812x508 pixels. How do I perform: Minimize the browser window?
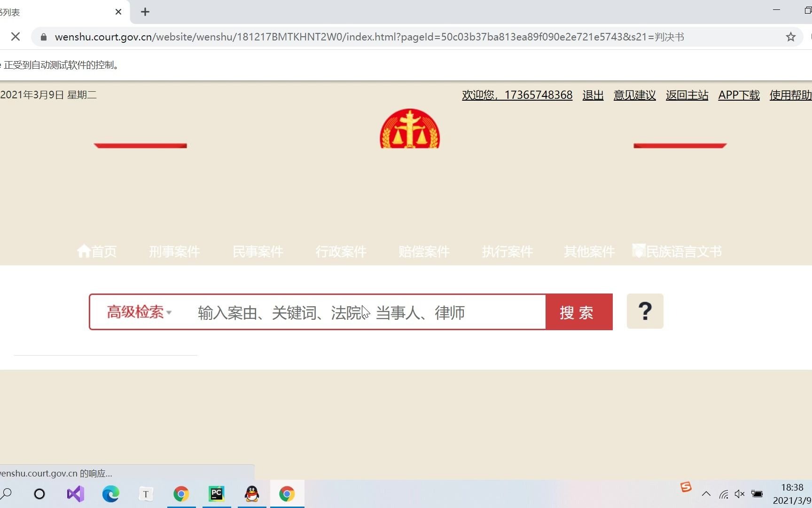(776, 9)
